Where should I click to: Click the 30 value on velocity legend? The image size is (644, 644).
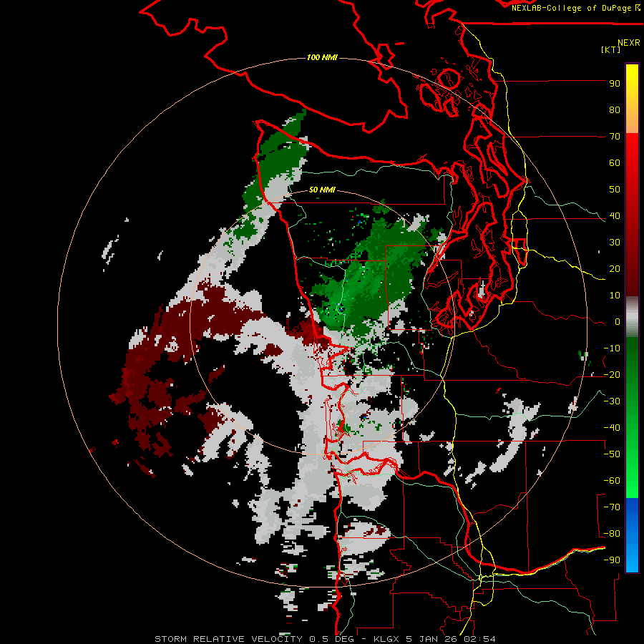615,243
